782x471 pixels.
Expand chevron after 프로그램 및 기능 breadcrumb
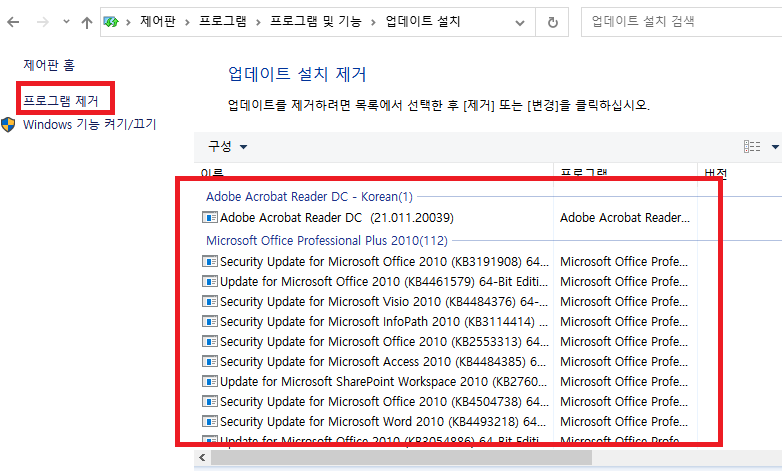pos(373,22)
